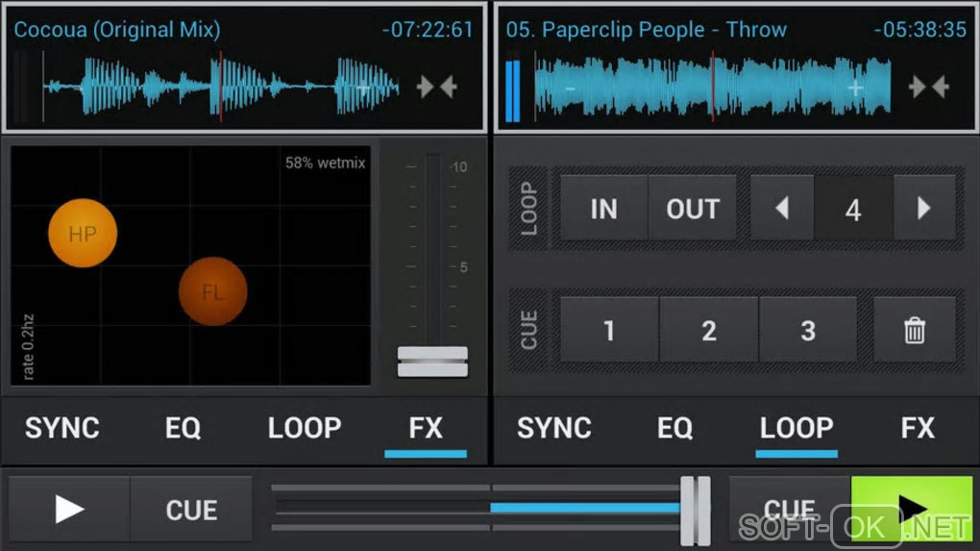The image size is (980, 551).
Task: Delete cue points with the trash icon
Action: (x=915, y=330)
